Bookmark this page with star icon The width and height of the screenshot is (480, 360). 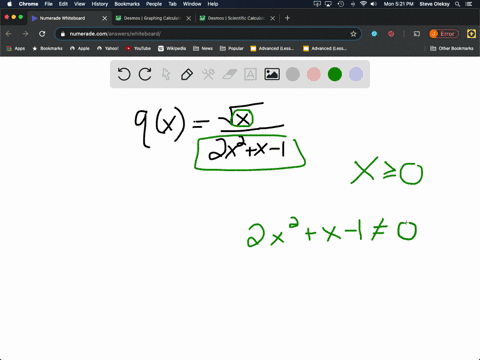tap(353, 34)
